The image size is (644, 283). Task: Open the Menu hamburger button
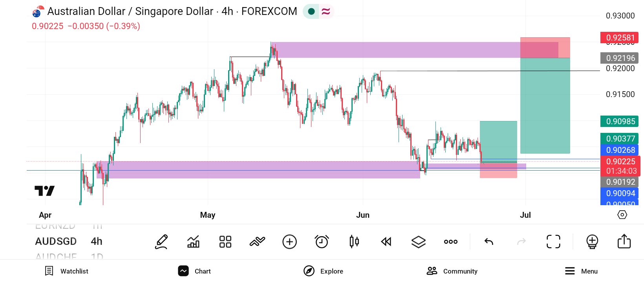tap(581, 271)
